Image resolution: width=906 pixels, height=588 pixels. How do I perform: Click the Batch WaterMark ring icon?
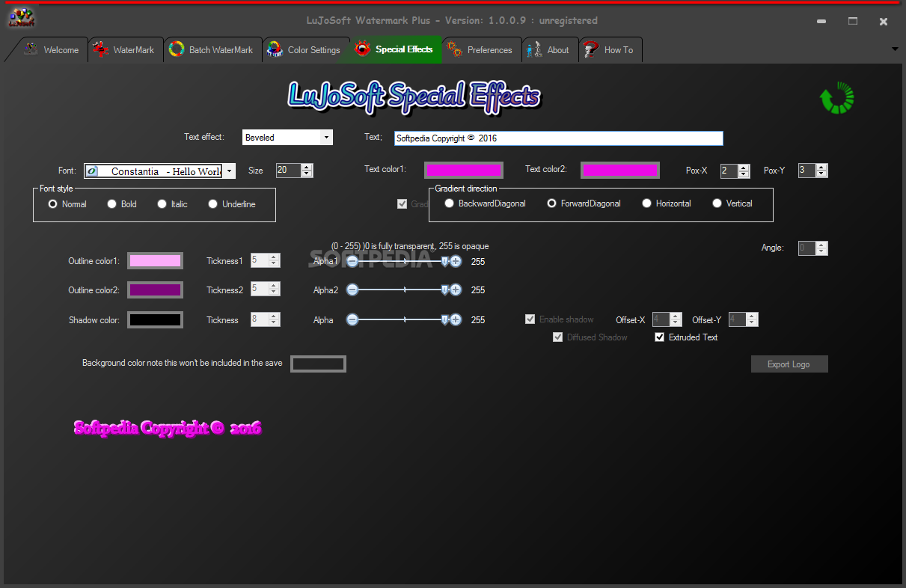tap(177, 49)
